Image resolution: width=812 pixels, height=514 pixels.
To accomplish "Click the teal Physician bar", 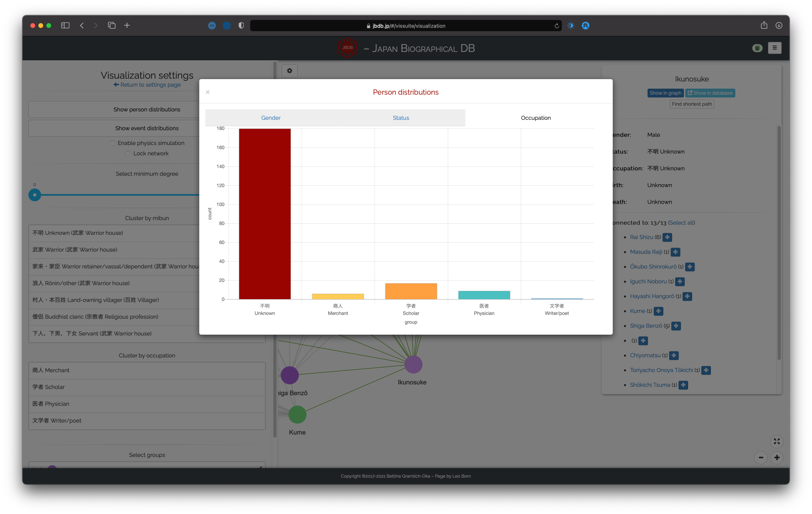I will tap(484, 295).
